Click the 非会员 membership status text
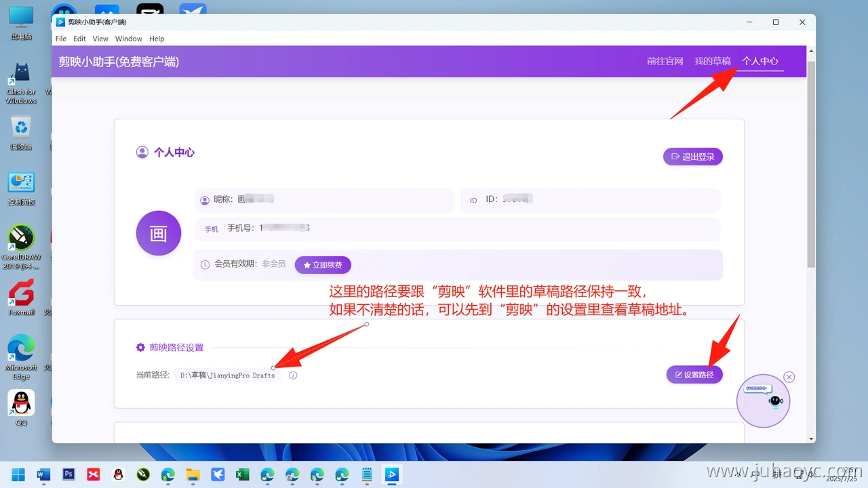The height and width of the screenshot is (488, 868). pyautogui.click(x=274, y=264)
